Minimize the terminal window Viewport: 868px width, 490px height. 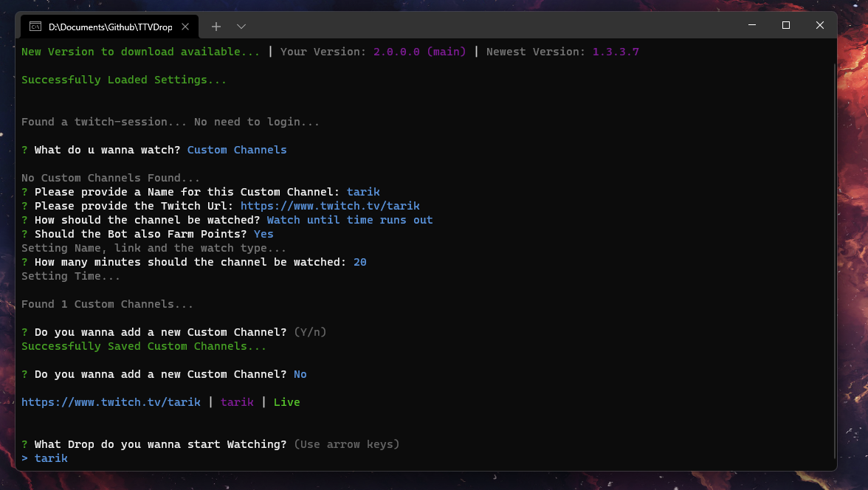(x=751, y=25)
